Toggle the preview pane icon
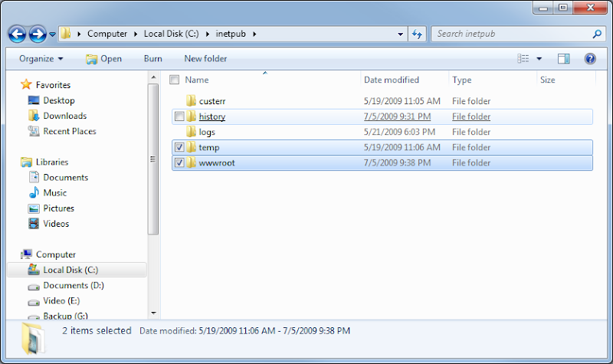Screen dimensions: 613x364 coord(563,59)
